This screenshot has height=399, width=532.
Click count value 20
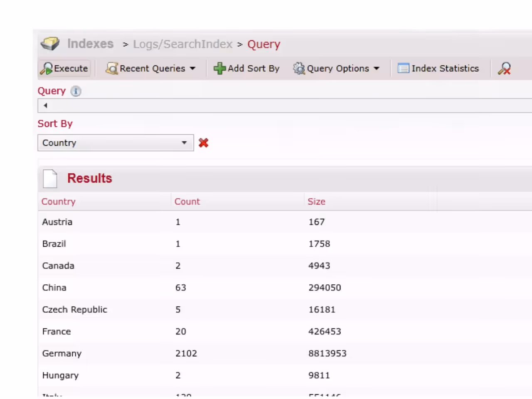click(x=181, y=332)
